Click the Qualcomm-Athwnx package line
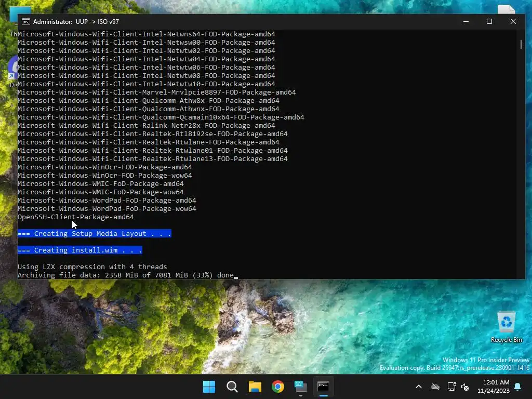 [149, 109]
